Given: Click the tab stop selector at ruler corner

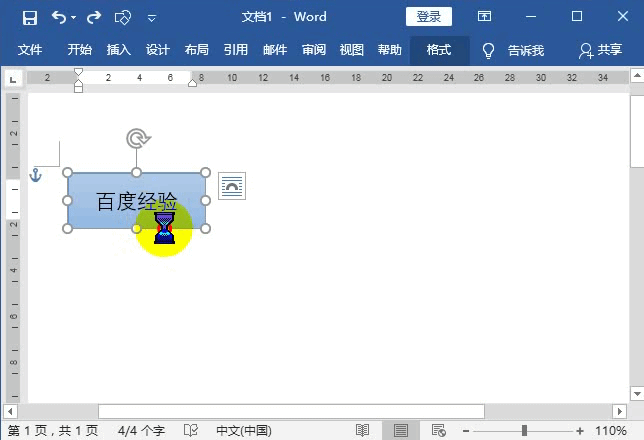Looking at the screenshot, I should tap(13, 79).
